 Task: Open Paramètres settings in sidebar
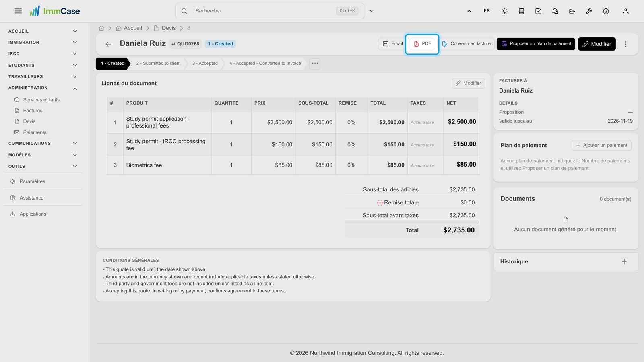[28, 181]
